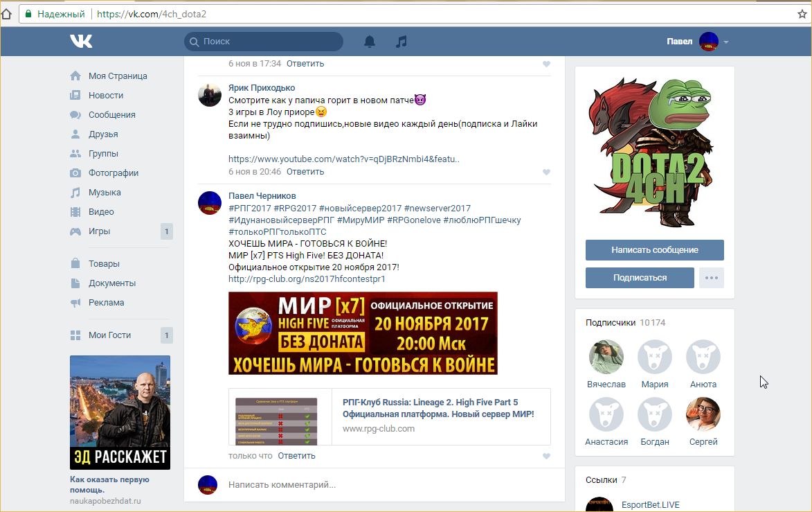Click the address bar URL vk.com/4ch_dota2
The width and height of the screenshot is (812, 512).
click(151, 14)
